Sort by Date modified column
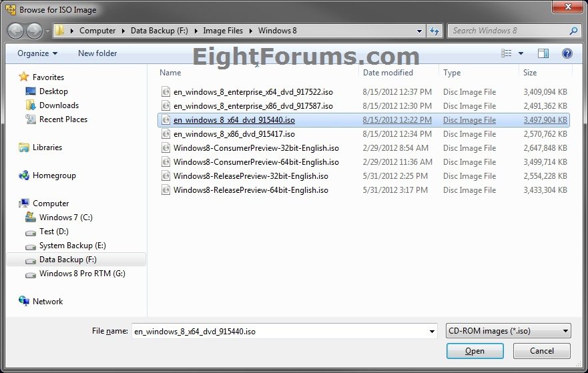This screenshot has height=373, width=588. 388,73
